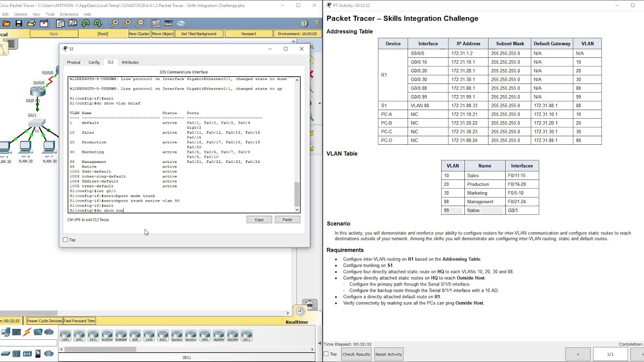The image size is (644, 362).
Task: Click the Paste button in S1 CLI
Action: click(x=287, y=220)
